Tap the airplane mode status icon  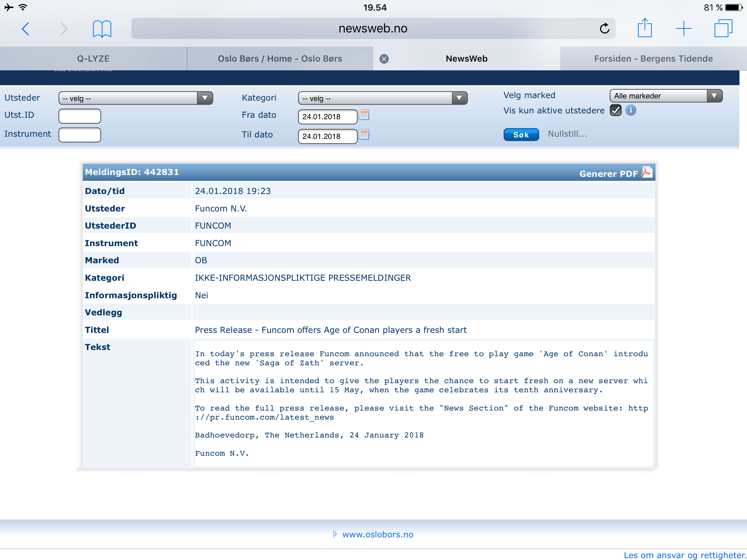9,7
